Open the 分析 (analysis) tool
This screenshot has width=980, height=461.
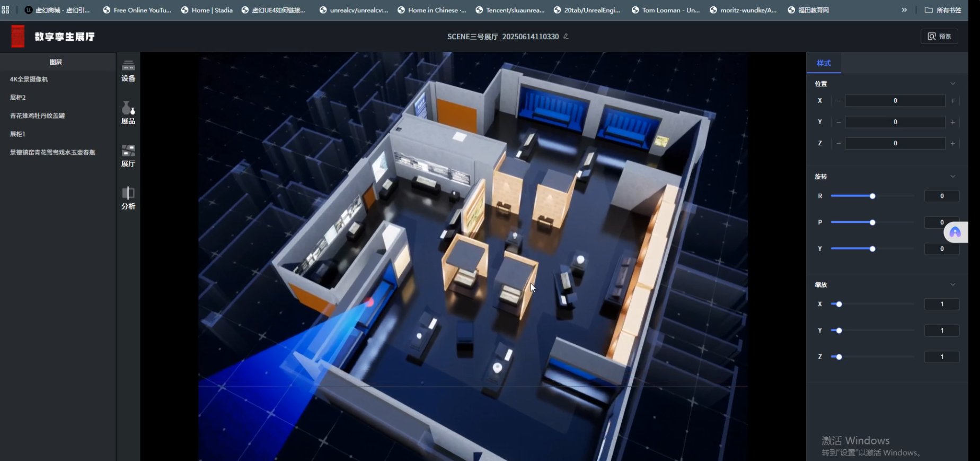coord(128,198)
